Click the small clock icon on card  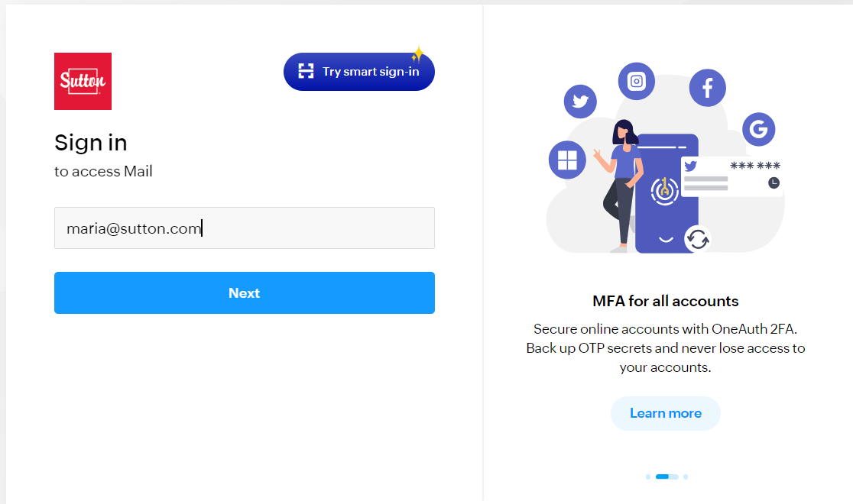pyautogui.click(x=774, y=183)
